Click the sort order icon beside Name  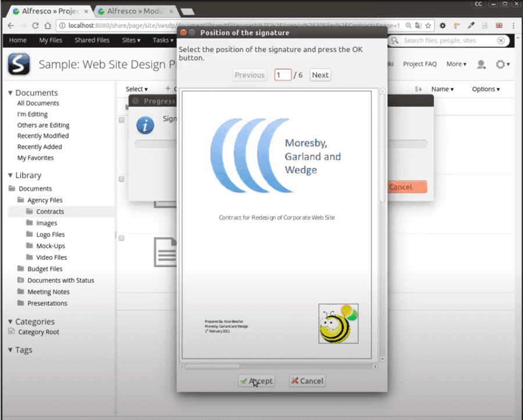418,89
